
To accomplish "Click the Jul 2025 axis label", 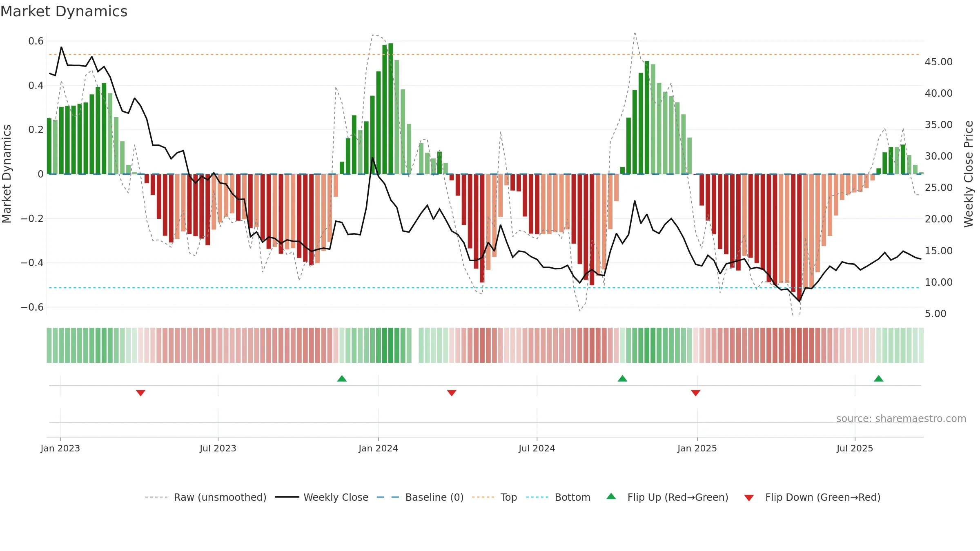I will [855, 448].
